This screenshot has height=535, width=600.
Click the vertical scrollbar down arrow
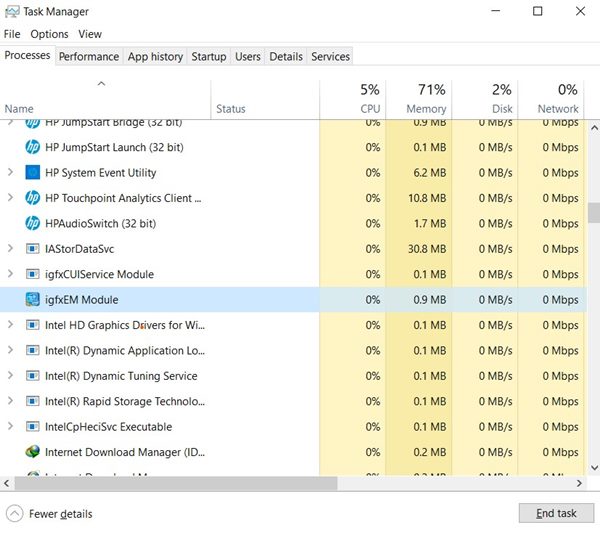point(594,468)
